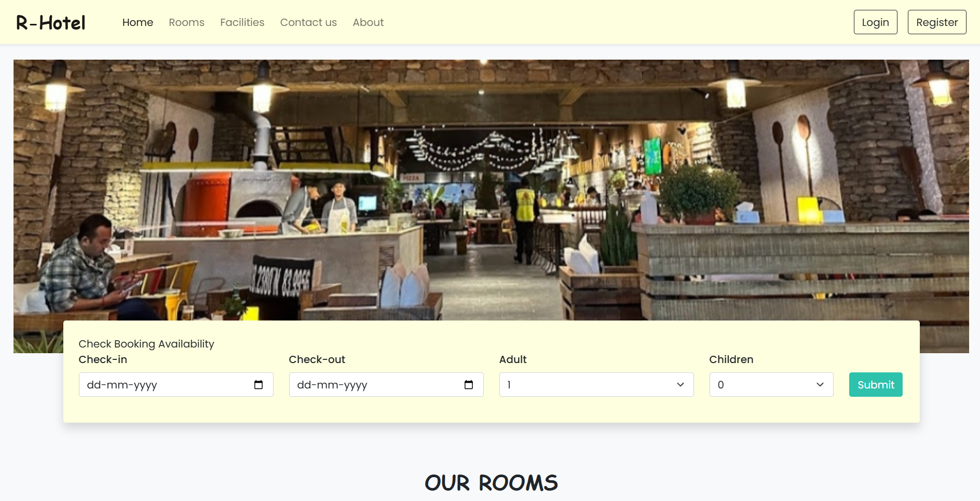
Task: Open the Check-in calendar picker icon
Action: pos(258,385)
